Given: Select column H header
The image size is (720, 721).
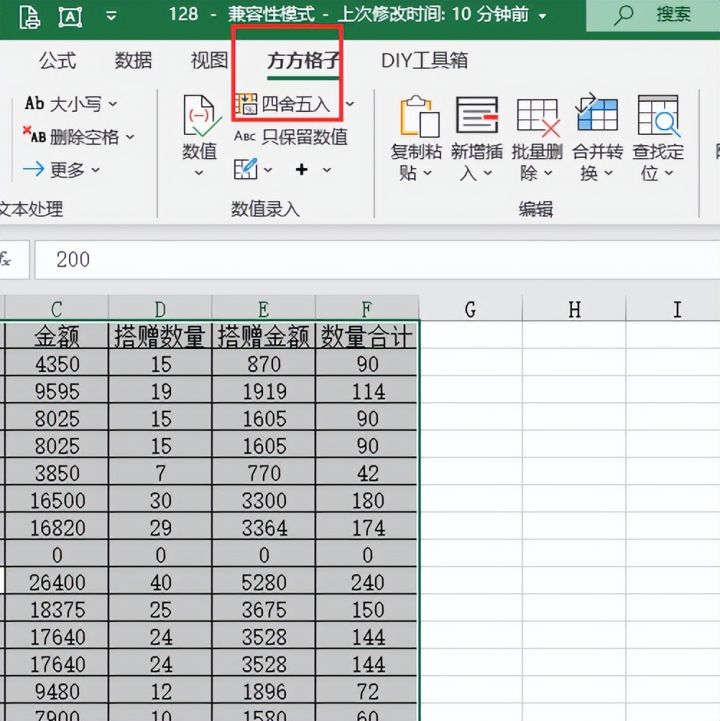Looking at the screenshot, I should 574,308.
